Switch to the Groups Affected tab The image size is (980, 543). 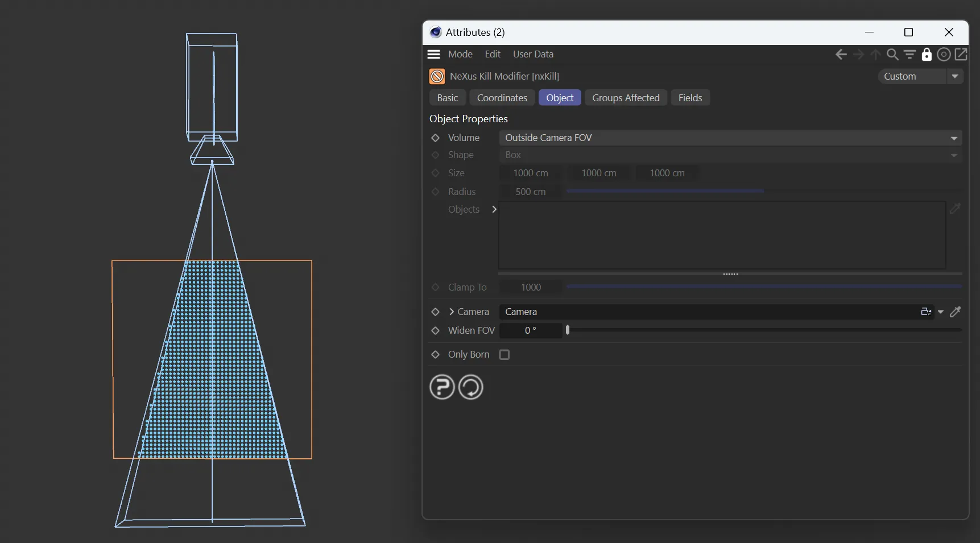click(x=626, y=98)
